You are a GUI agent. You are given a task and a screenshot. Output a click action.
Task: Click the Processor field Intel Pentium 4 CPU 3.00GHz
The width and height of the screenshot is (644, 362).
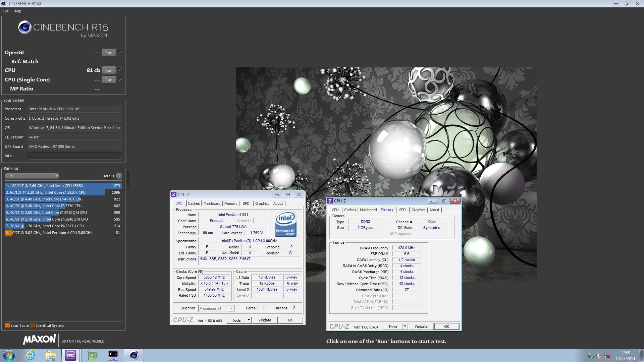click(74, 109)
